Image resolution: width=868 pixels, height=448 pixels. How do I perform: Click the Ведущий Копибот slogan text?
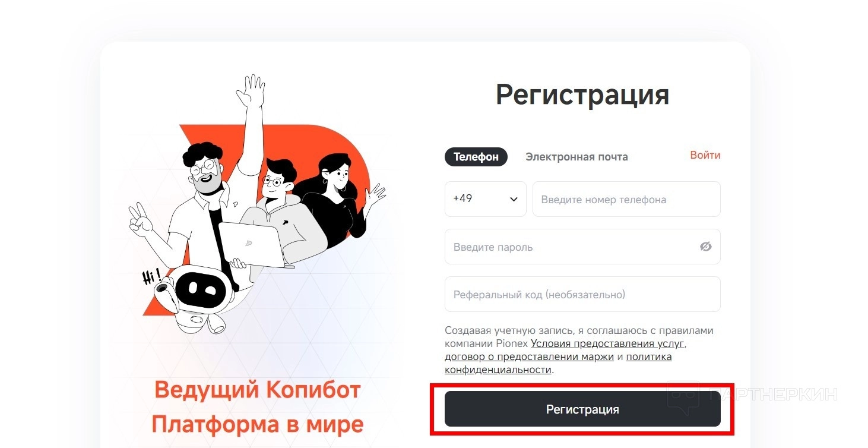pyautogui.click(x=258, y=390)
